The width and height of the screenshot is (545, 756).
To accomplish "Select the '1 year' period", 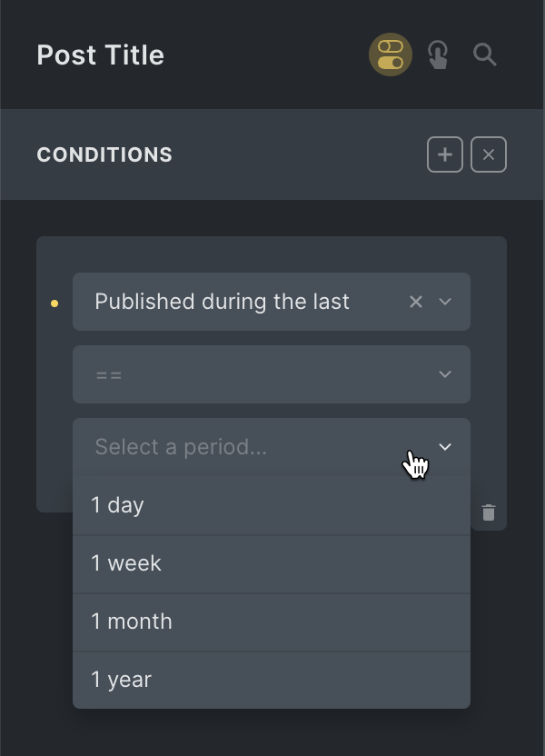I will (122, 680).
